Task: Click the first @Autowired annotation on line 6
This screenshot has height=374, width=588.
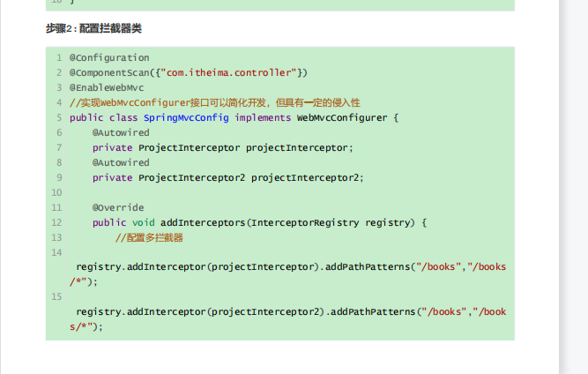Action: point(121,132)
